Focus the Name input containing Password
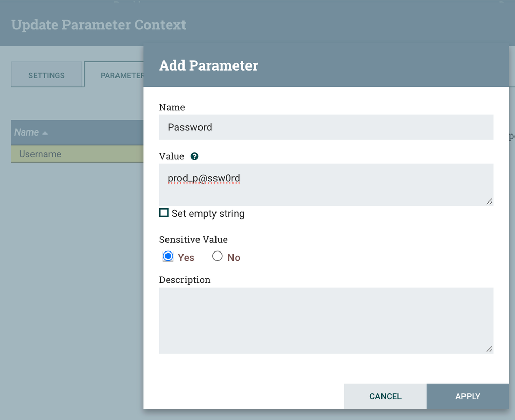515x420 pixels. (326, 127)
